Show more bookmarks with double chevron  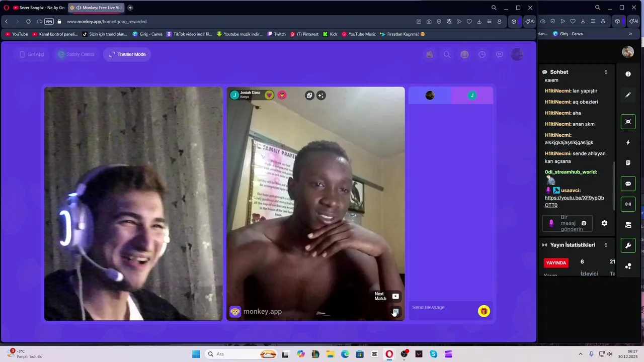click(x=630, y=34)
